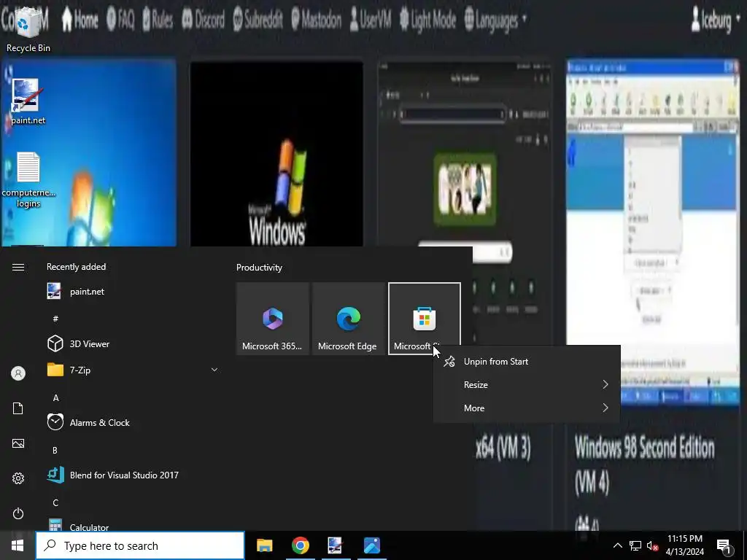Click the Power button in Start

[x=18, y=513]
